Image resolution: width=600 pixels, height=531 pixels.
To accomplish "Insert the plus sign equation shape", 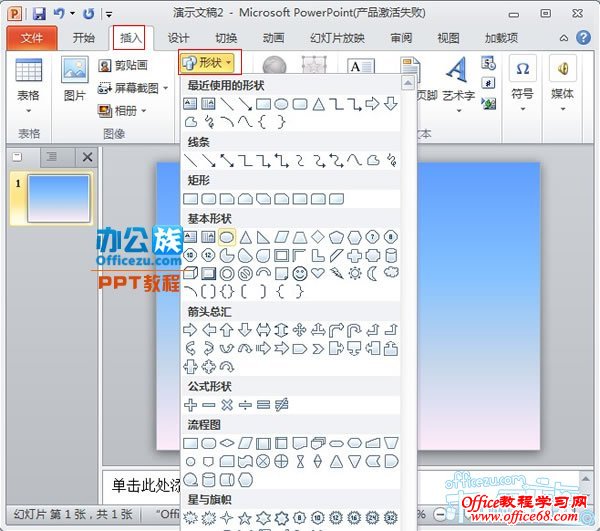I will point(191,404).
